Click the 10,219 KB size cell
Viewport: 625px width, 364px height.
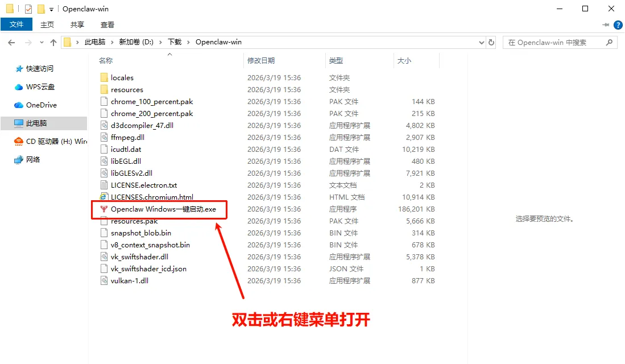419,149
